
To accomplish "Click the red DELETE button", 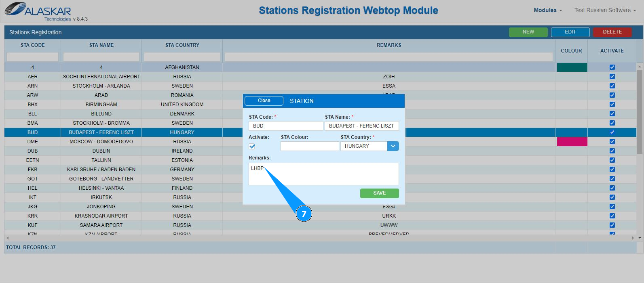I will click(x=612, y=32).
